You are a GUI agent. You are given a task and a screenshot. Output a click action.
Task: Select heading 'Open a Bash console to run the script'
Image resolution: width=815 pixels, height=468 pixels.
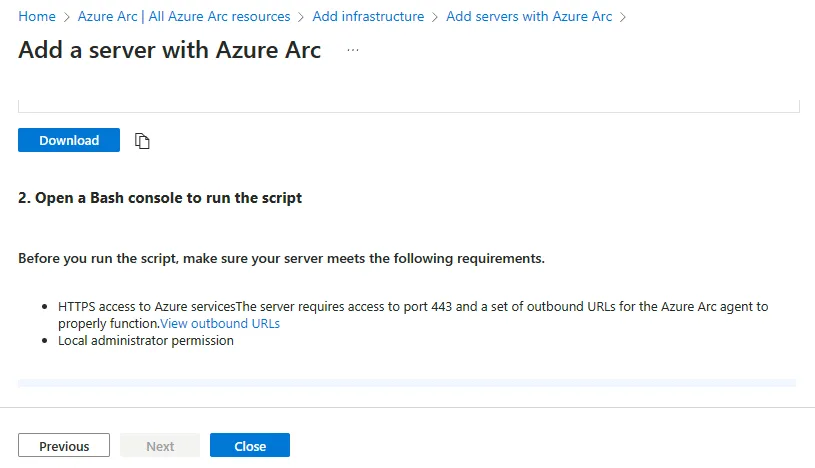click(x=160, y=198)
